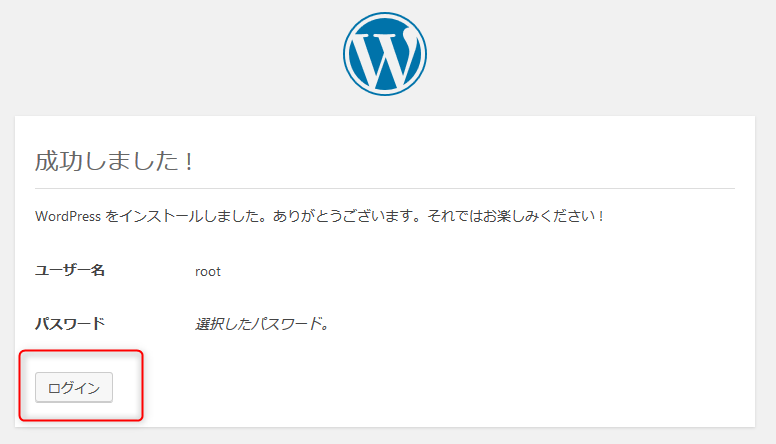This screenshot has height=444, width=776.
Task: Click the 選択したパスワード。 text
Action: tap(262, 324)
